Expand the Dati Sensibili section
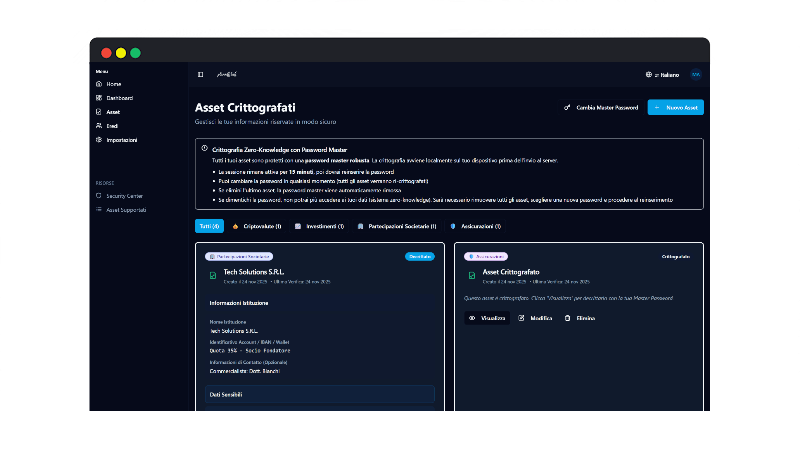The height and width of the screenshot is (450, 800). pos(319,394)
